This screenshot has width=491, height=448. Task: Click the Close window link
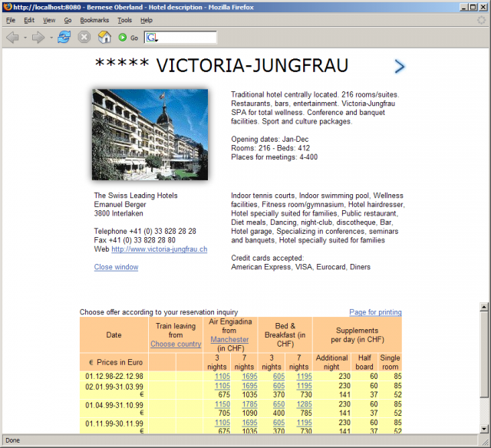116,267
